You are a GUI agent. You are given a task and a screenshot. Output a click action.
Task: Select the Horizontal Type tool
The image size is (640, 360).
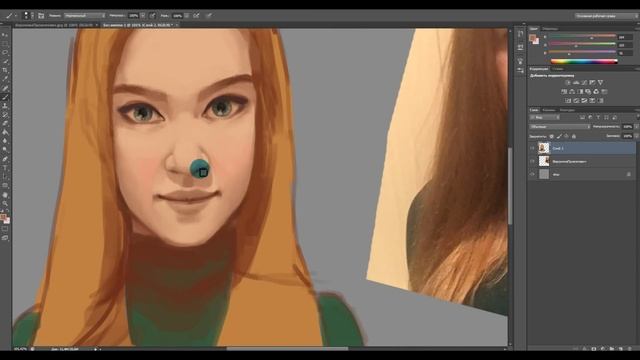point(5,168)
